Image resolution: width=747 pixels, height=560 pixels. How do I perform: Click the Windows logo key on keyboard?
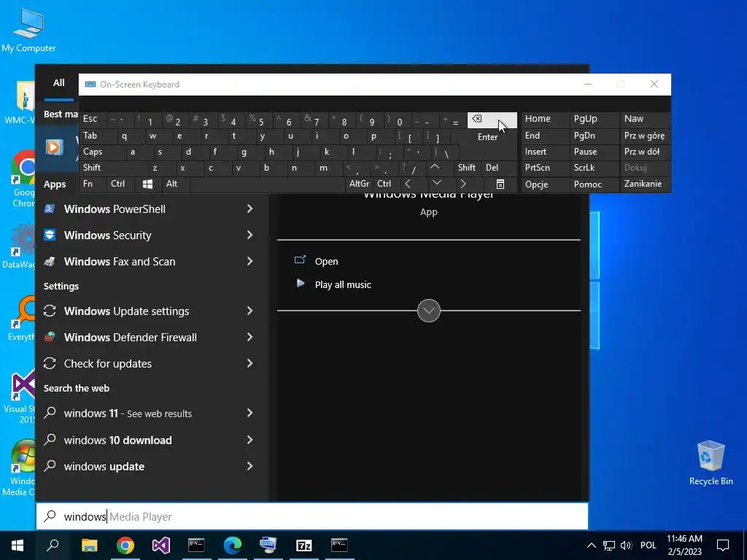click(x=147, y=184)
